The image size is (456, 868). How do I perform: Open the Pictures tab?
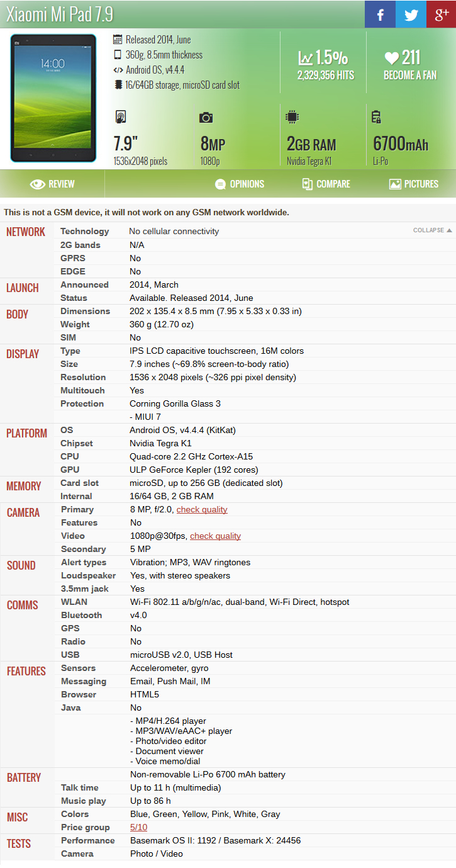click(413, 184)
